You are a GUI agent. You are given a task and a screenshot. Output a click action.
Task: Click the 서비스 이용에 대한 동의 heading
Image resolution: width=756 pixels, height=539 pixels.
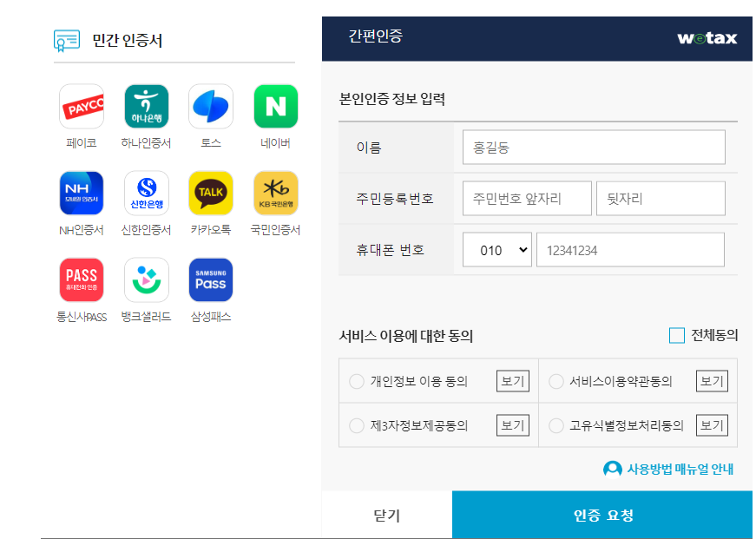[406, 336]
